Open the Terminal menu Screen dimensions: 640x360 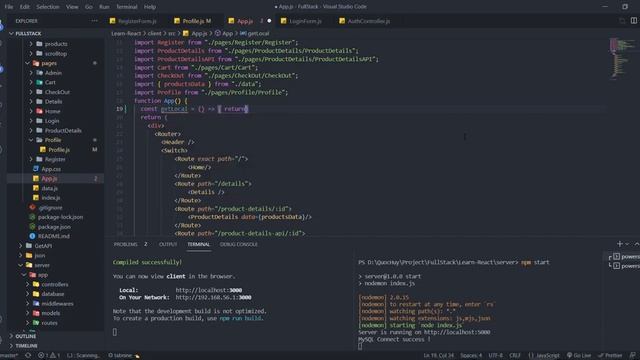coord(127,7)
